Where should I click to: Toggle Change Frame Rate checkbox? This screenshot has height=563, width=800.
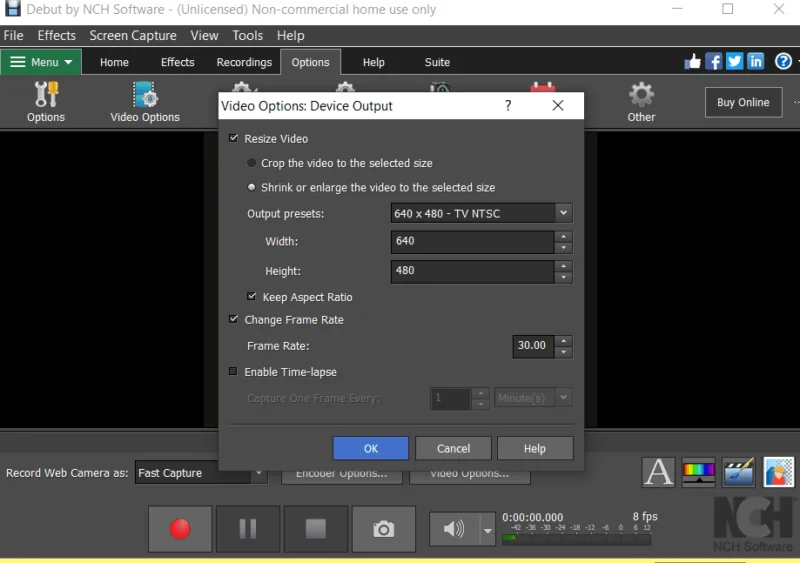234,319
